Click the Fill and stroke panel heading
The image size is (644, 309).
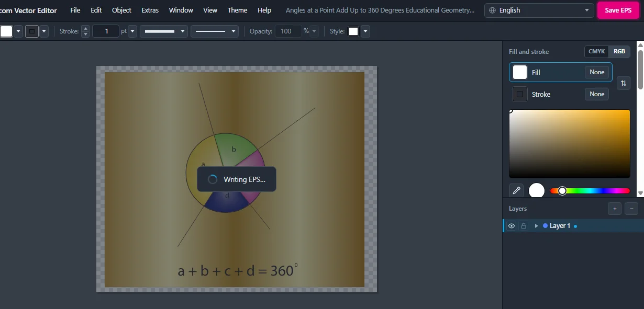(529, 52)
